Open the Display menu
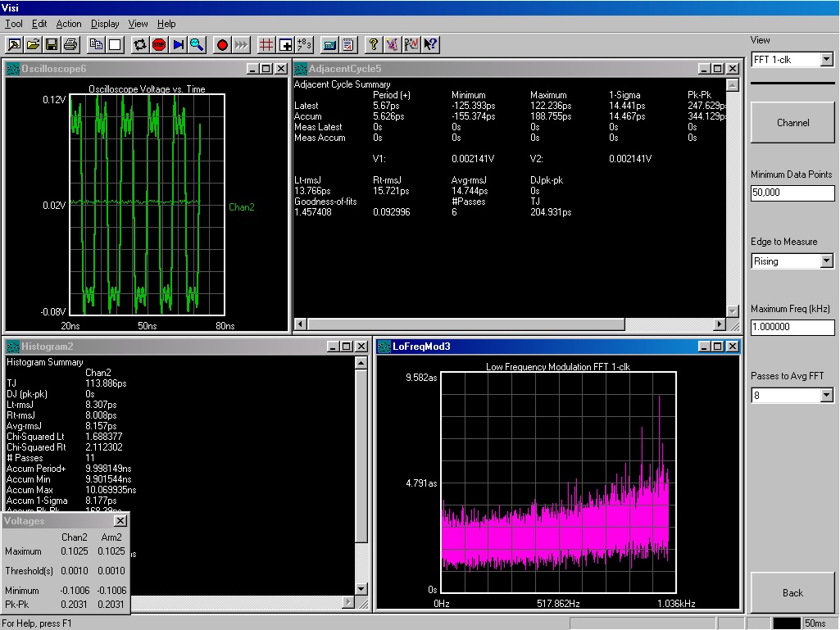This screenshot has height=630, width=840. pos(105,24)
